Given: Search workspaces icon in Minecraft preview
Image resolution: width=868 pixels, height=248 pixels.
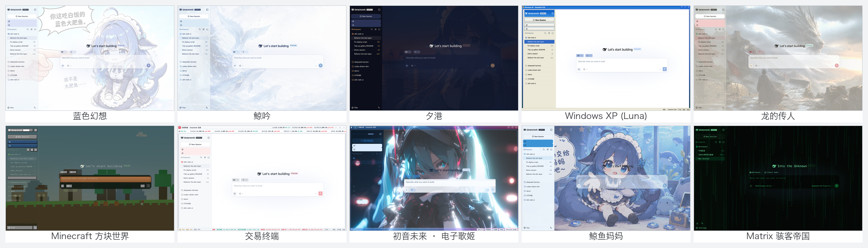Looking at the screenshot, I should tap(28, 150).
